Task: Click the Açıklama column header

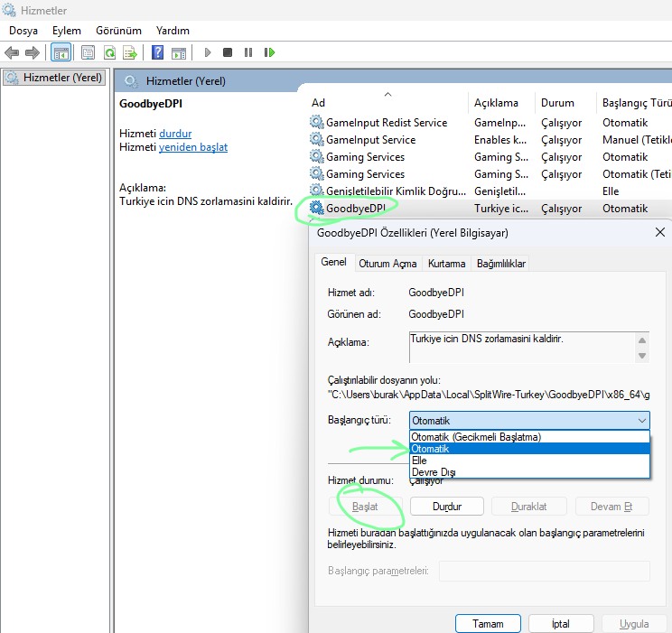Action: pos(501,102)
